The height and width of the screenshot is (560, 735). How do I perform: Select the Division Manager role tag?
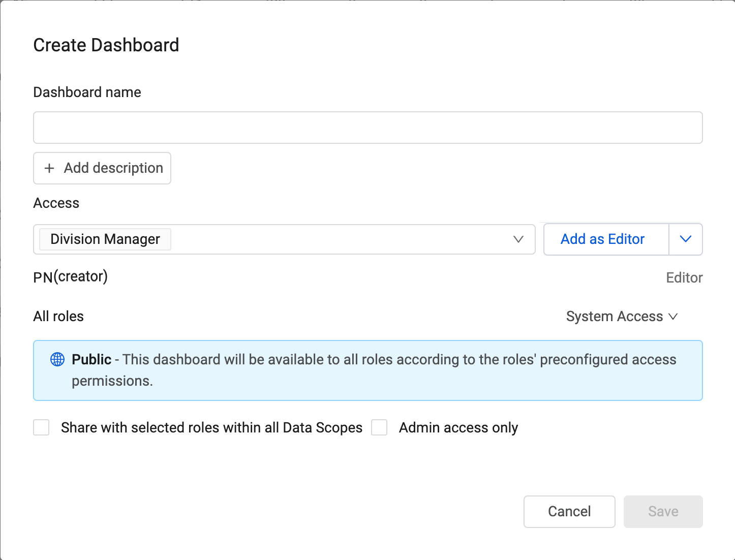105,239
